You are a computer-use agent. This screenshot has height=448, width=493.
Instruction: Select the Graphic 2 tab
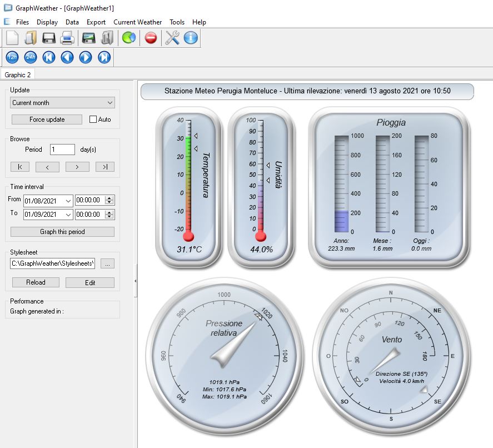coord(18,75)
